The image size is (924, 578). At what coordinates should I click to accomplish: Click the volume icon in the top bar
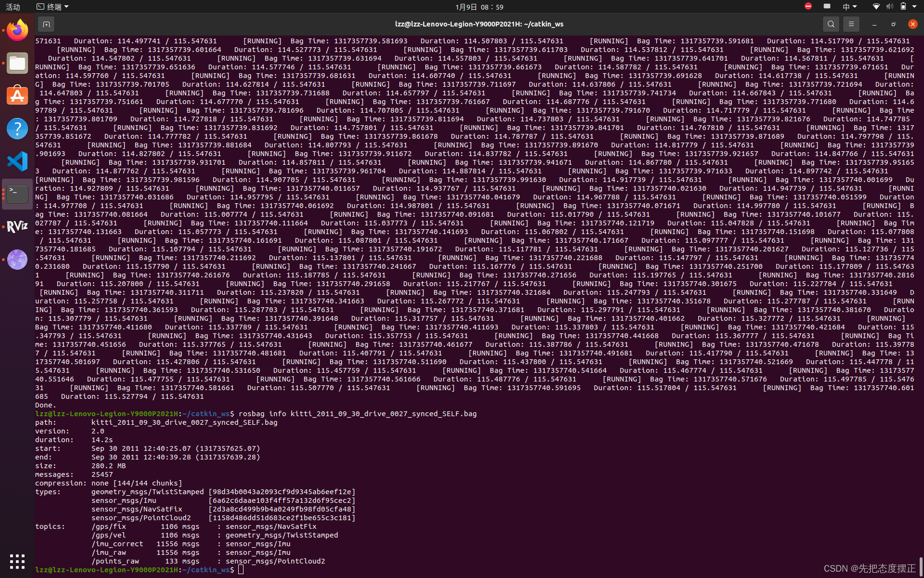(889, 7)
